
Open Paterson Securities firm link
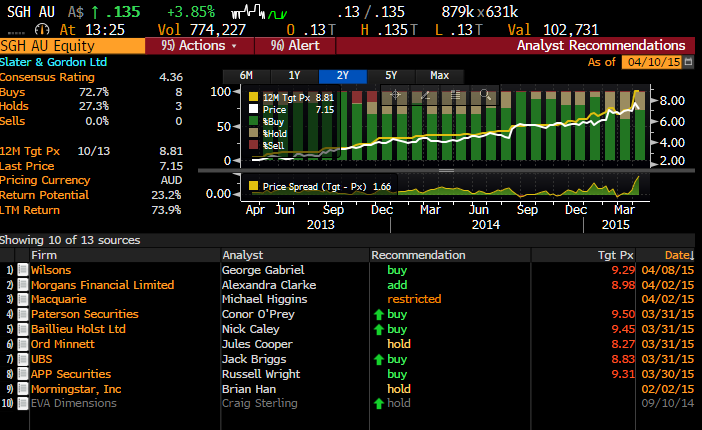(85, 314)
